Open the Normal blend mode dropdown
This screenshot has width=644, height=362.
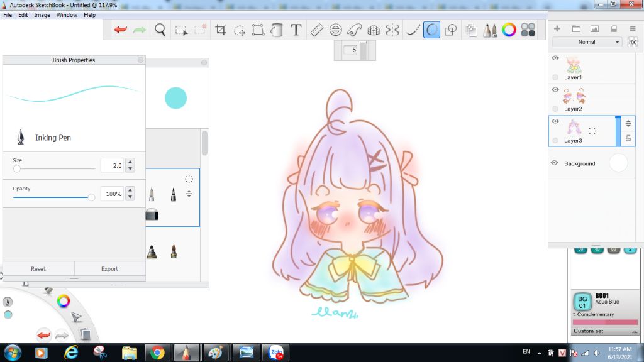(587, 42)
